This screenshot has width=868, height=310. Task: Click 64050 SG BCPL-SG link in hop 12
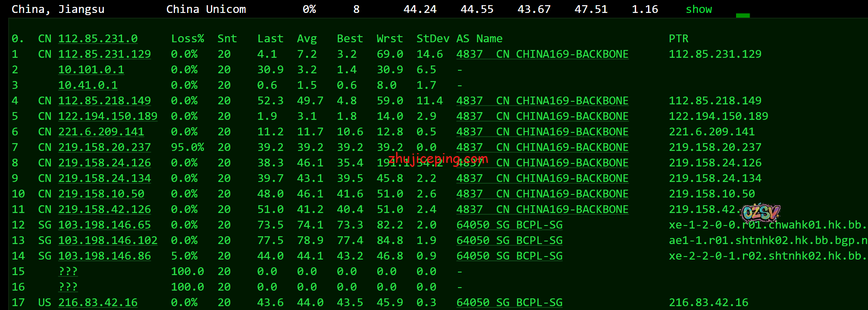[x=509, y=225]
